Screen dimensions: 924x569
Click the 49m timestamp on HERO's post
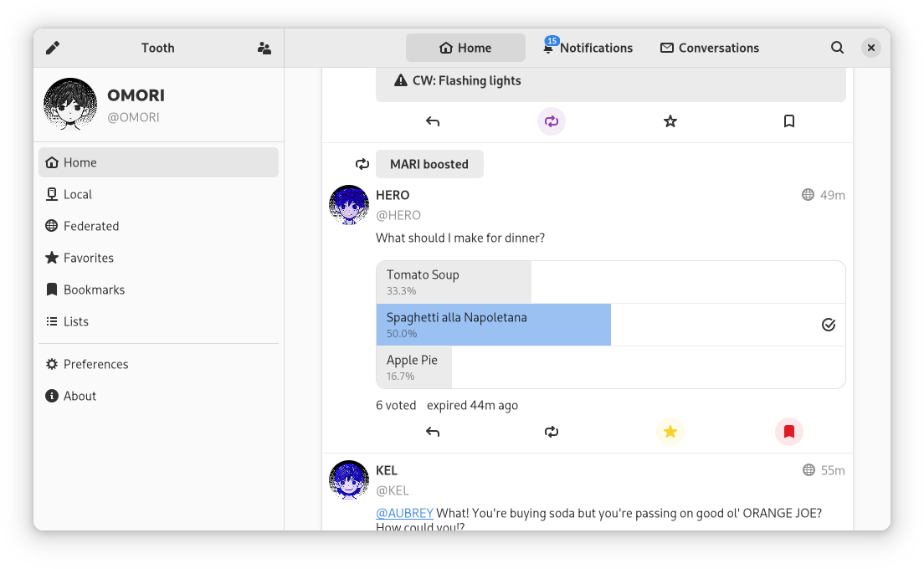coord(833,195)
